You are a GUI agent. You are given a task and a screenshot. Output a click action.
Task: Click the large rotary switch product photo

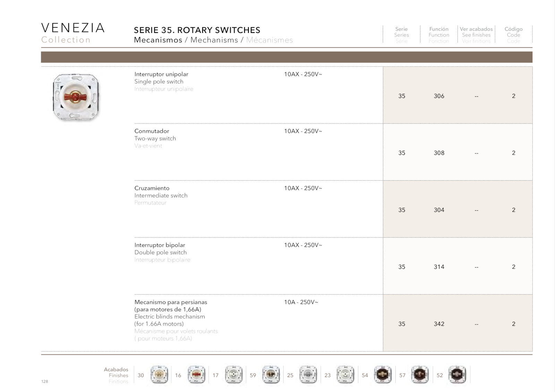76,97
